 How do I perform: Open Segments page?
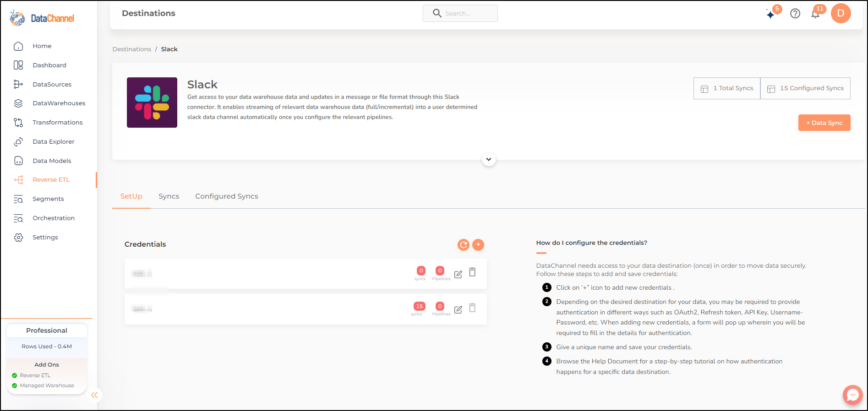pyautogui.click(x=48, y=199)
